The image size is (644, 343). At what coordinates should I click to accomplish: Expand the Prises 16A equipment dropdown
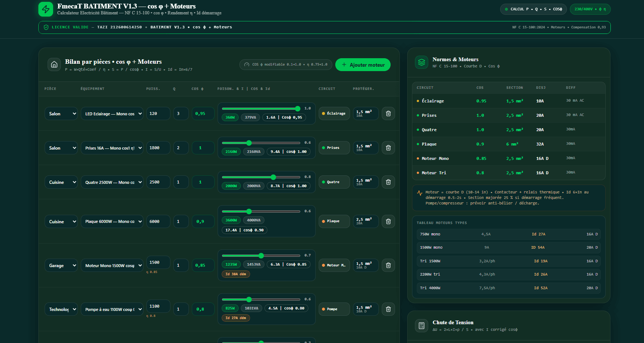(x=112, y=148)
